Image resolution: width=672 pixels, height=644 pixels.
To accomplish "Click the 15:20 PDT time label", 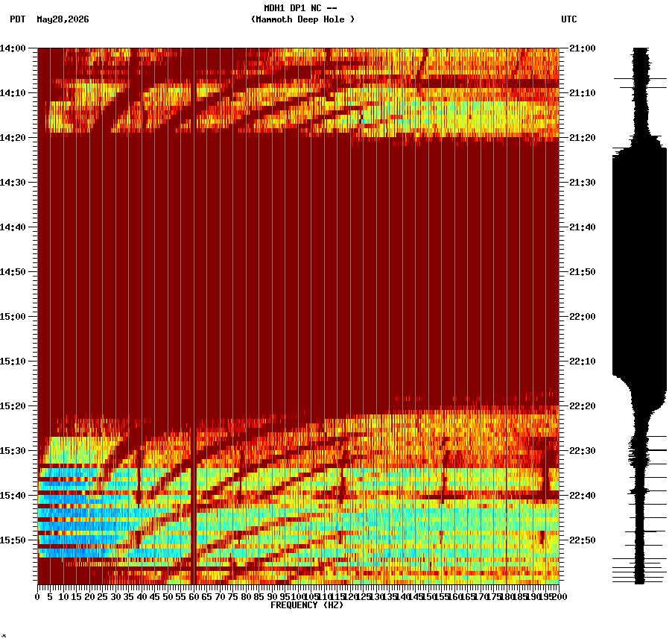I will click(x=13, y=406).
